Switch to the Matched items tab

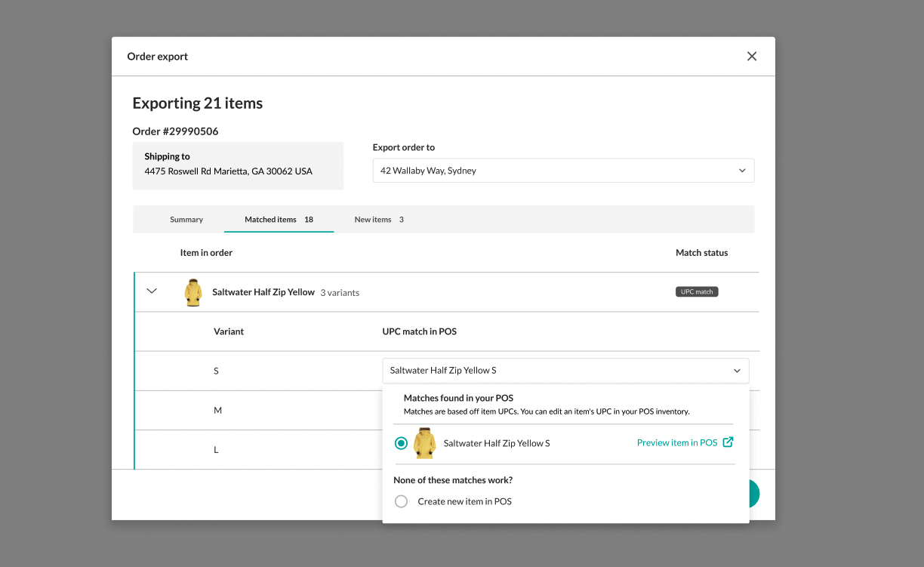coord(279,220)
